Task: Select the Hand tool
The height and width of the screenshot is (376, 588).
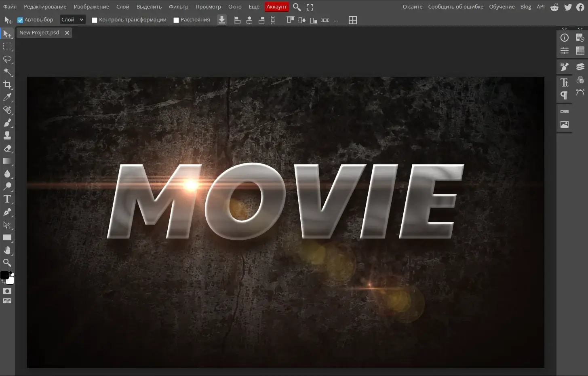Action: click(x=7, y=250)
